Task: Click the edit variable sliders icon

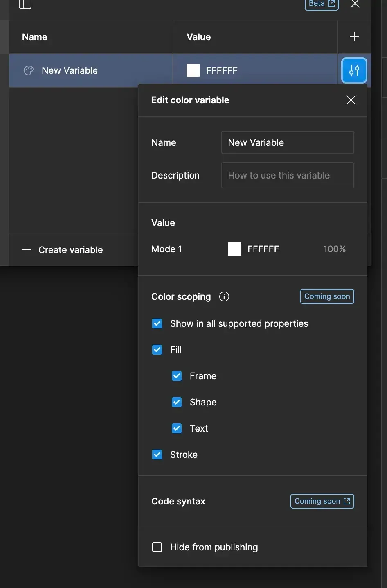Action: [x=354, y=70]
